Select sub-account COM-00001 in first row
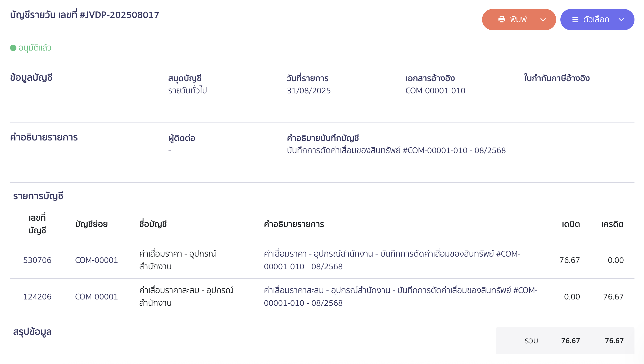Image resolution: width=644 pixels, height=364 pixels. [96, 260]
